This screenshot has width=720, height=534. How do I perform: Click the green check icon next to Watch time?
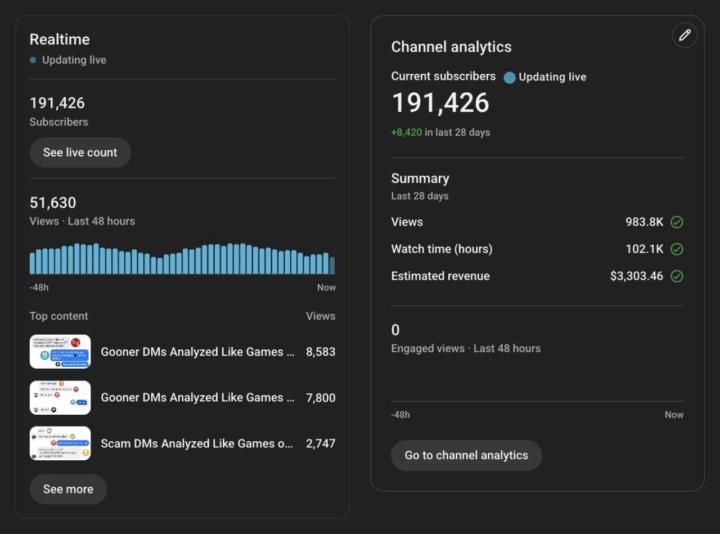tap(677, 249)
